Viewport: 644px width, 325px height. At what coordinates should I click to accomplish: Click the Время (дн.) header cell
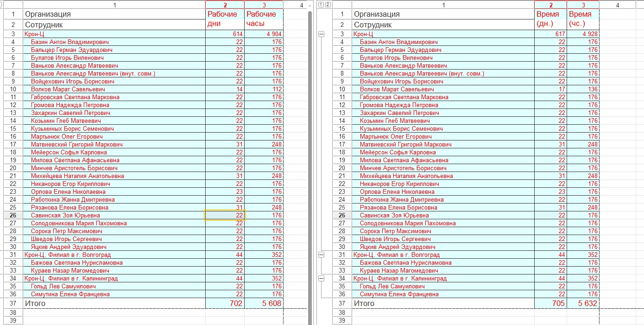pos(550,19)
